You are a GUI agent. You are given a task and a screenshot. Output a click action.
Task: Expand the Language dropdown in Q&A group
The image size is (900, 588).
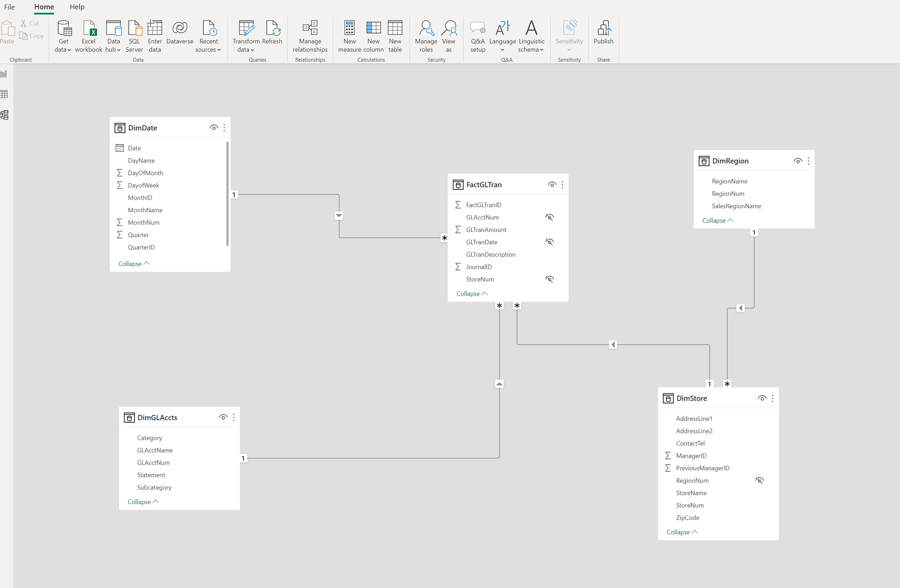coord(502,50)
